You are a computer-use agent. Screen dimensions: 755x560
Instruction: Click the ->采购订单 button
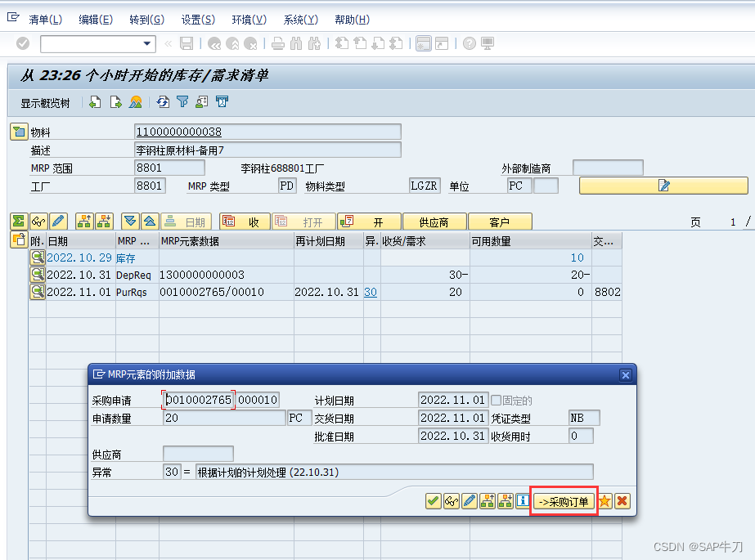click(564, 502)
